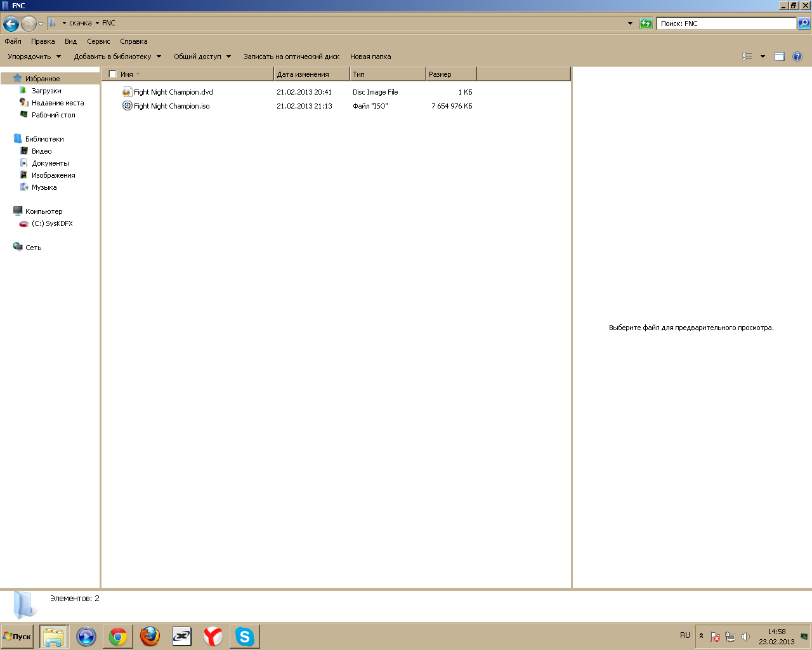
Task: Click the Пуск start button
Action: 17,636
